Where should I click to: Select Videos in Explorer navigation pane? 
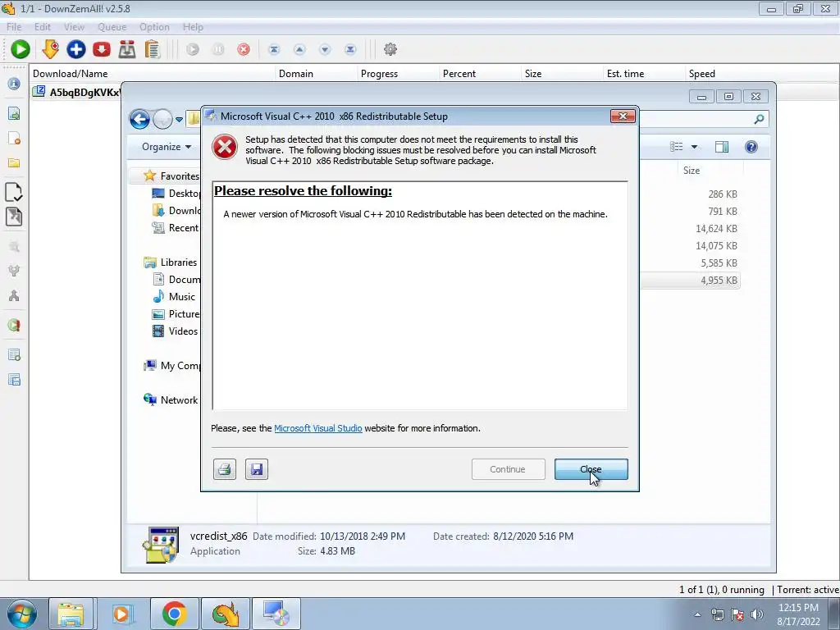(183, 331)
